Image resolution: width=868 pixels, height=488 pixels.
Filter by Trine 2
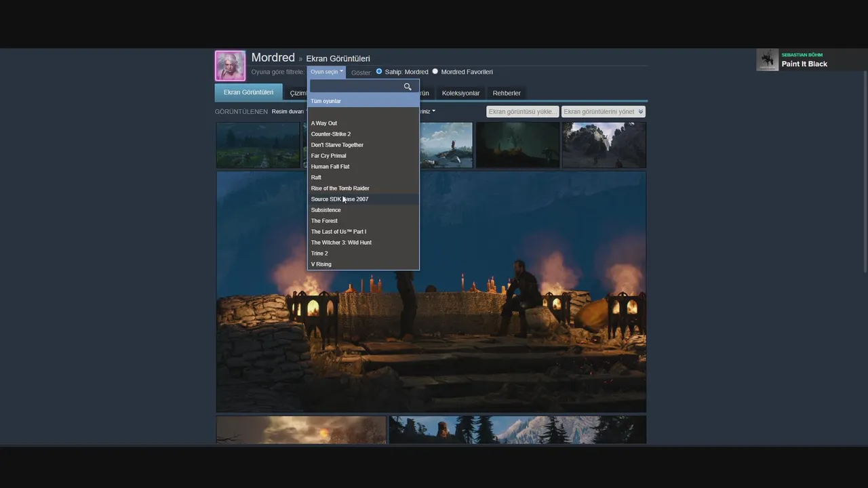point(363,253)
